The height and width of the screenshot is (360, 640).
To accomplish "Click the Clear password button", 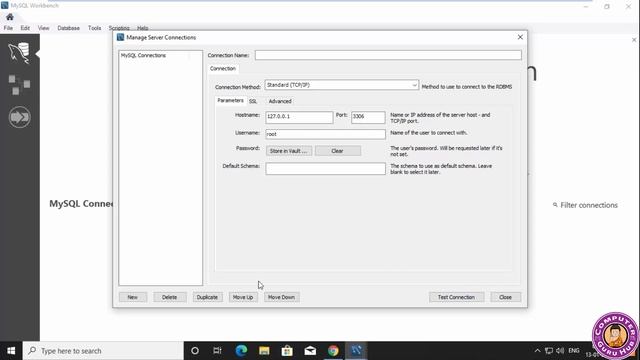I will [x=338, y=151].
